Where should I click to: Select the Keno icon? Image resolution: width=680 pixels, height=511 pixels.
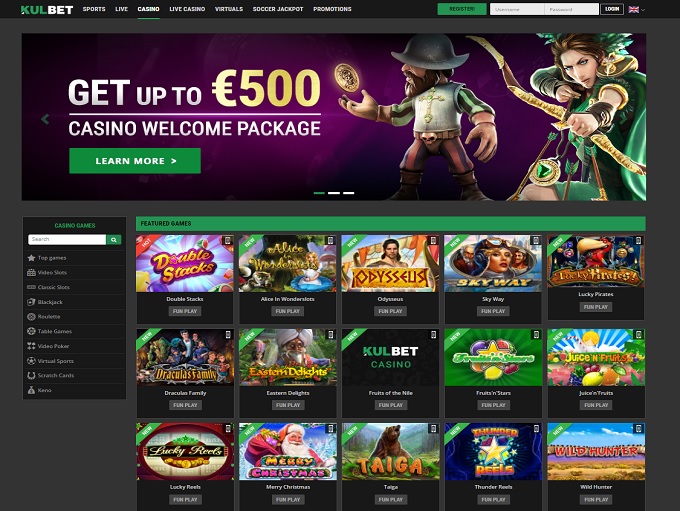[31, 390]
